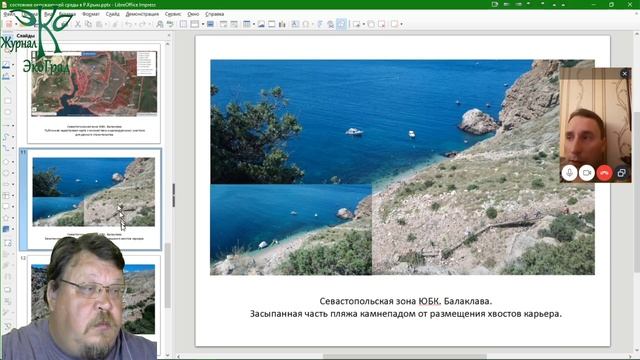Hang up the video call

pyautogui.click(x=604, y=173)
